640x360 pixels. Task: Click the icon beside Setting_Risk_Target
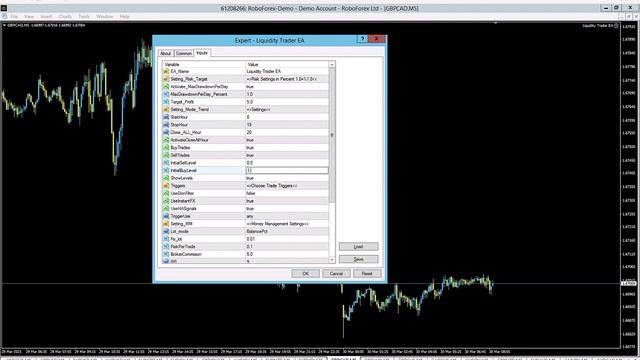(x=166, y=79)
